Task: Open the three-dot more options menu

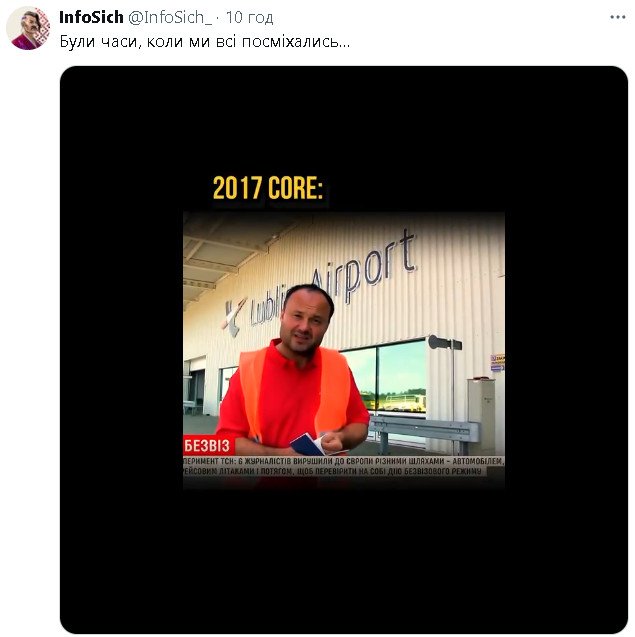Action: point(618,17)
